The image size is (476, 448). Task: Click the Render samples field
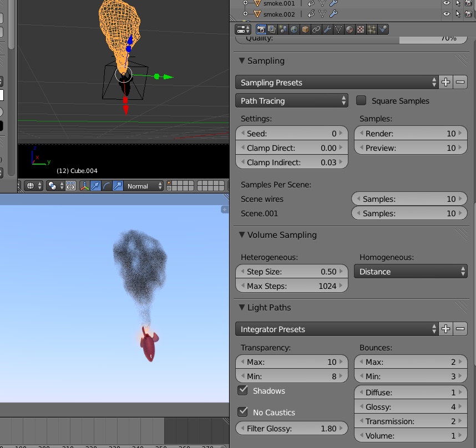tap(411, 133)
